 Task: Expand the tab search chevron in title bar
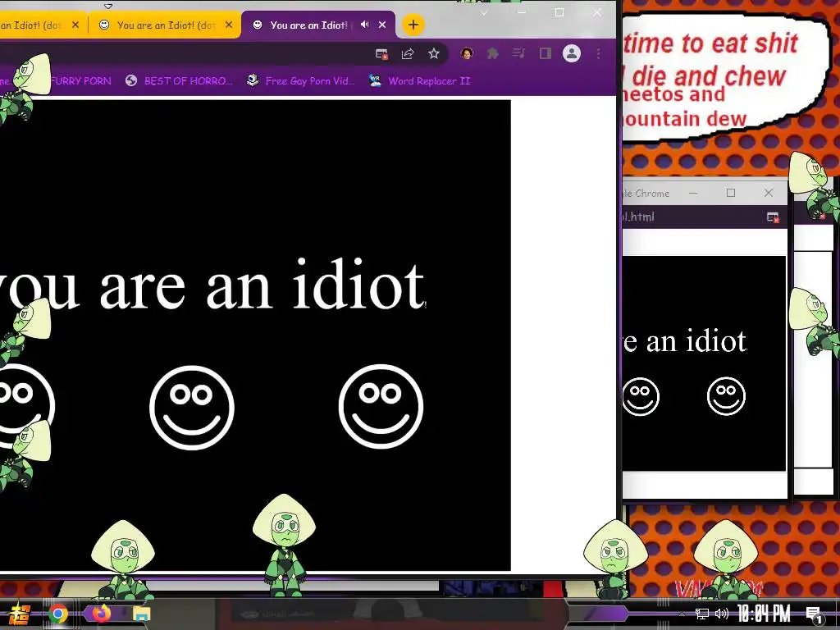pyautogui.click(x=484, y=12)
